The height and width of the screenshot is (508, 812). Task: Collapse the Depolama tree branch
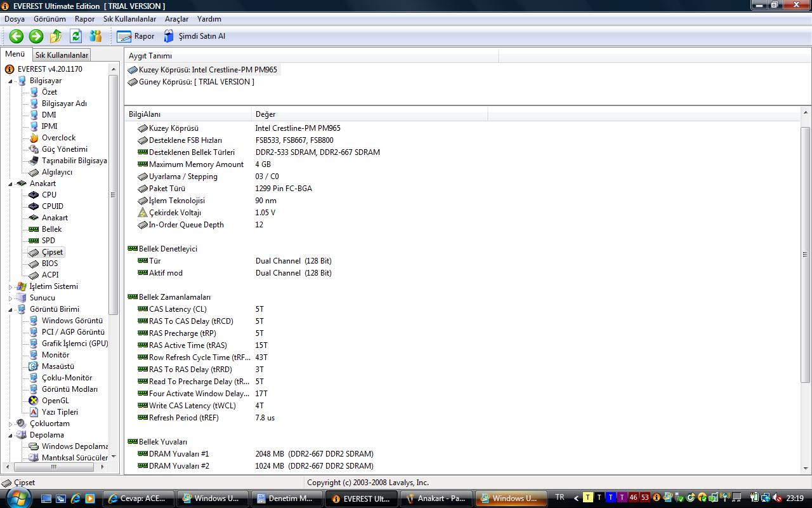[x=10, y=436]
